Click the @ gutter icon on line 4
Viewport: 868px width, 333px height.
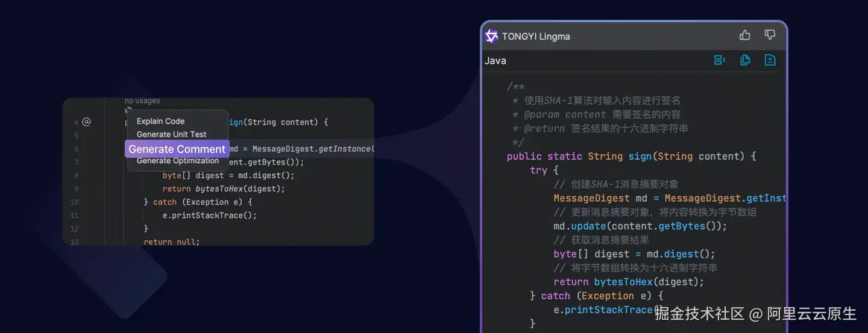click(86, 122)
